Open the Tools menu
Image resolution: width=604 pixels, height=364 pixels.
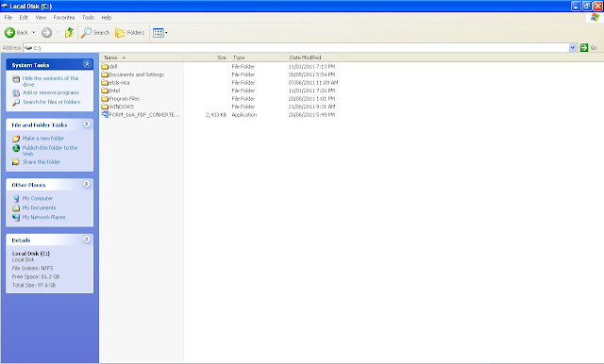[88, 17]
